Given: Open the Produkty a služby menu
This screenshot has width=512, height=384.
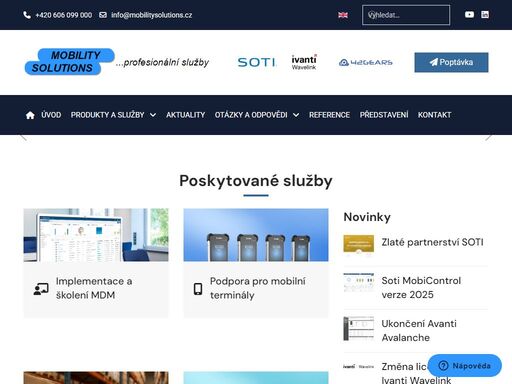Looking at the screenshot, I should pos(107,115).
